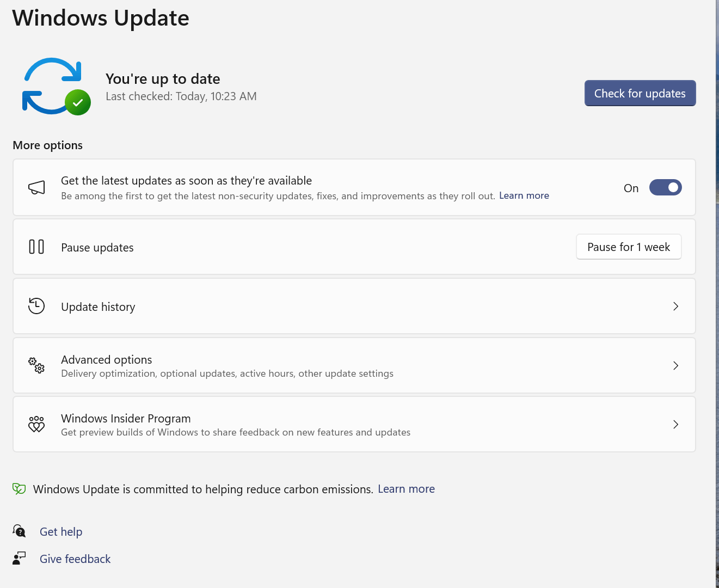
Task: Click the 'You're up to date' status text
Action: pyautogui.click(x=163, y=79)
